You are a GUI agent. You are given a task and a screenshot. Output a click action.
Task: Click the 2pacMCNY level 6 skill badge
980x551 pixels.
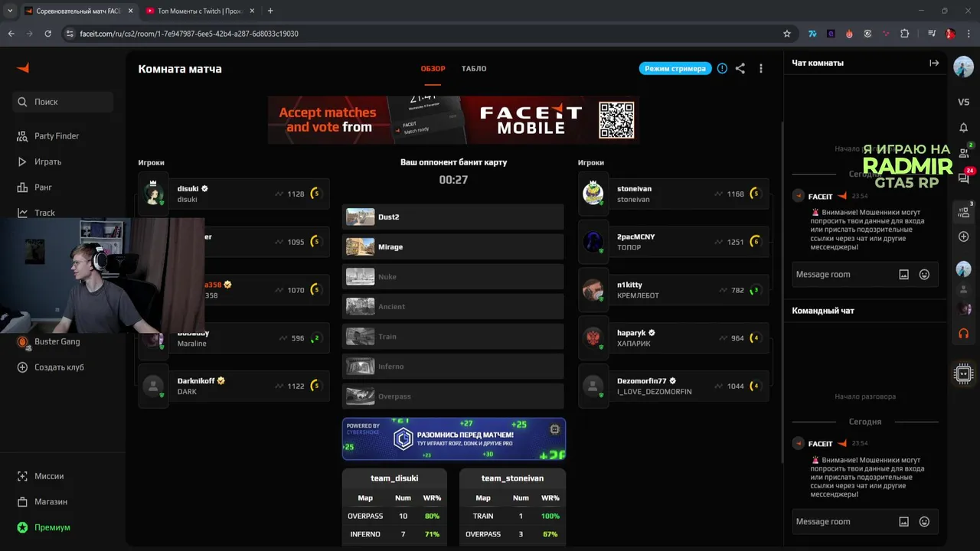click(x=756, y=242)
